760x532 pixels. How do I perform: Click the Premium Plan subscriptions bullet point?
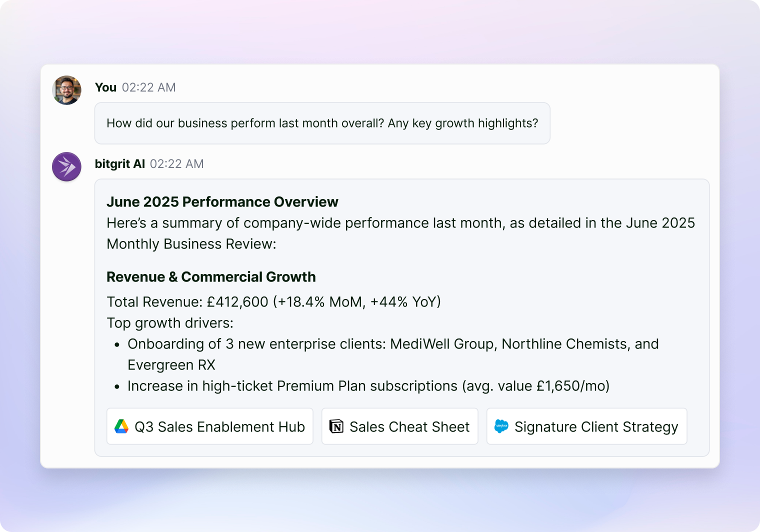[x=368, y=385]
